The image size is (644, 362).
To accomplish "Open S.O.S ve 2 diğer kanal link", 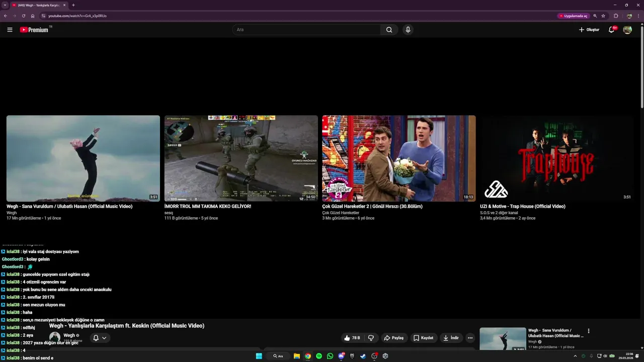I will [499, 213].
